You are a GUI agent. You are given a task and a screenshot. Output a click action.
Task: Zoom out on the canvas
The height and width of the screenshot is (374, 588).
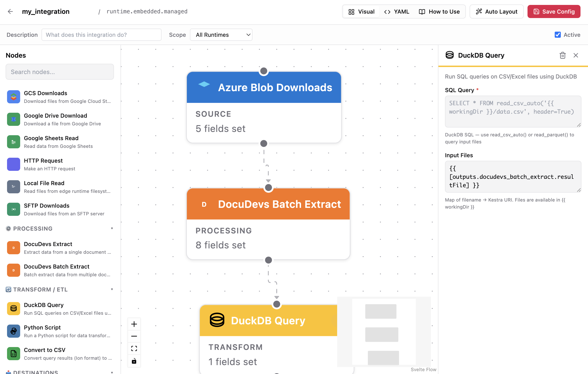pos(134,337)
